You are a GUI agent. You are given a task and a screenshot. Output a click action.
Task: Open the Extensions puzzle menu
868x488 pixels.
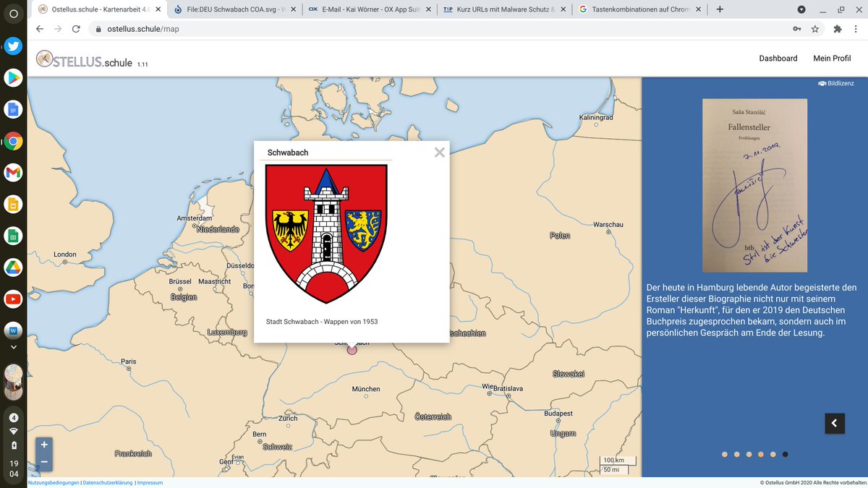(837, 29)
